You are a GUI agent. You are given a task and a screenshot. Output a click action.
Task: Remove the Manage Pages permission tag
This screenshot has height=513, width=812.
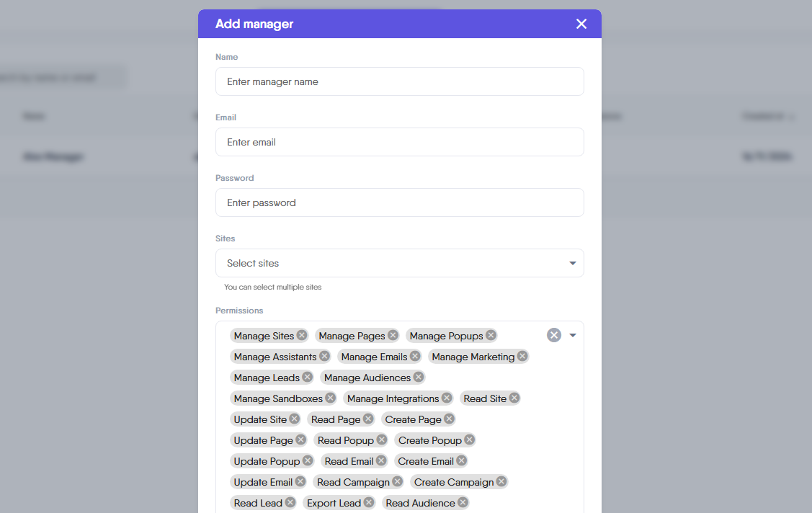pyautogui.click(x=393, y=335)
